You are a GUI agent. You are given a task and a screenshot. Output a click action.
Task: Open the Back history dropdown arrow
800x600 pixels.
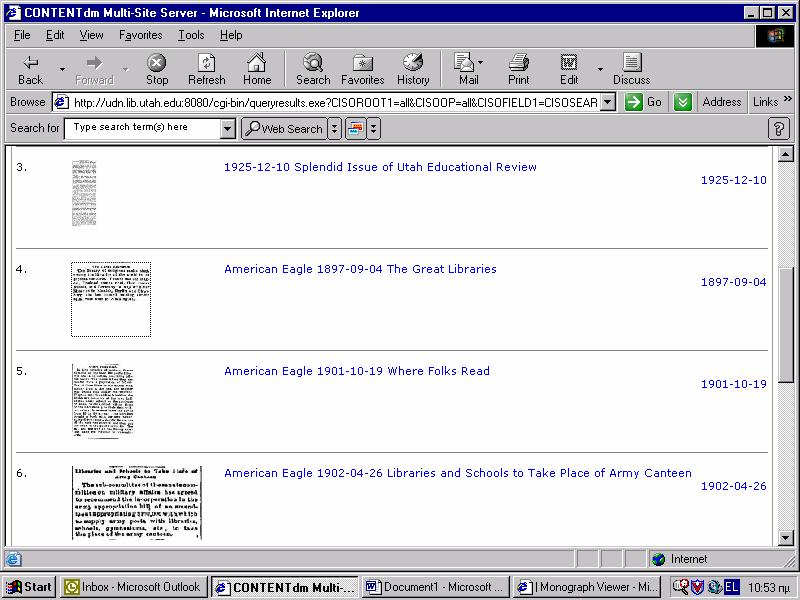[x=62, y=70]
